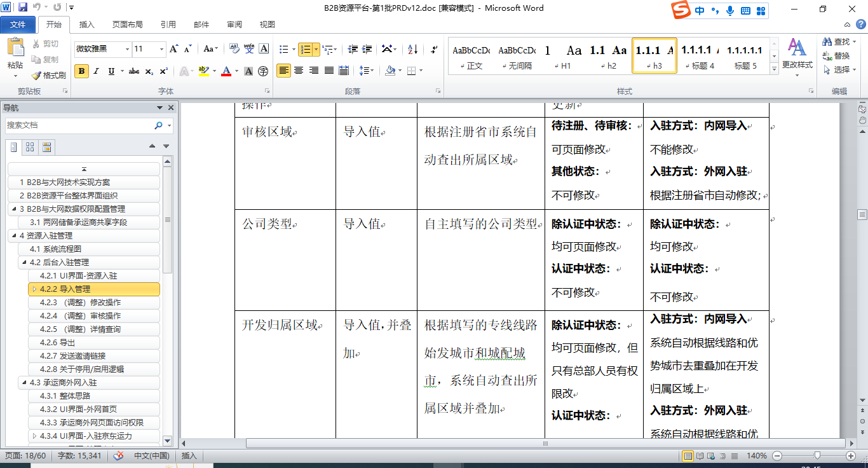
Task: Open the font name dropdown (微软雅黑)
Action: 128,49
